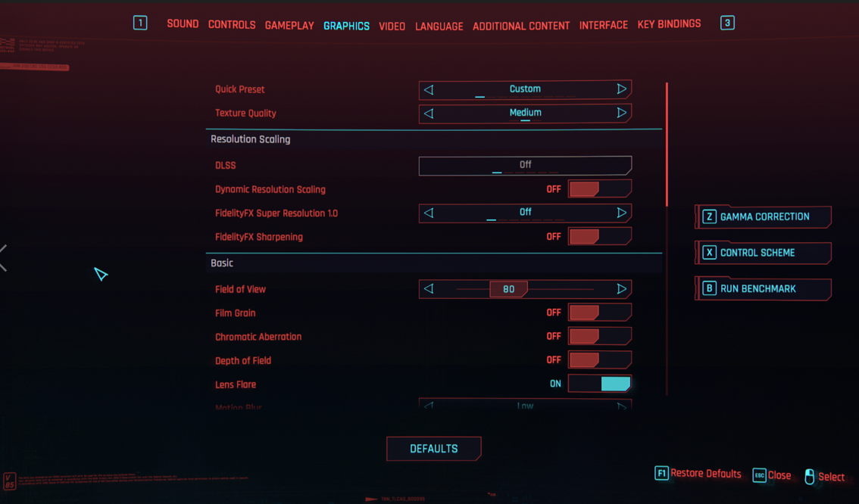The width and height of the screenshot is (859, 504).
Task: Click the Quick Preset label
Action: point(239,89)
